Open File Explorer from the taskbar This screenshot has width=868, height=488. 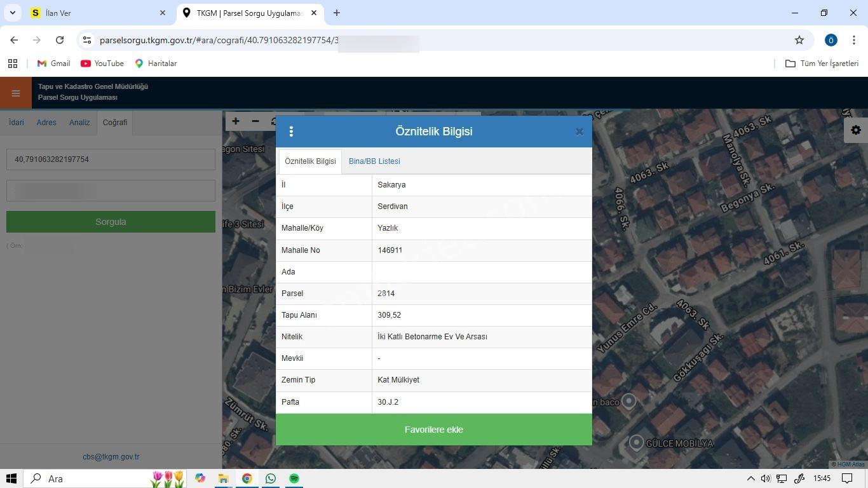tap(224, 478)
